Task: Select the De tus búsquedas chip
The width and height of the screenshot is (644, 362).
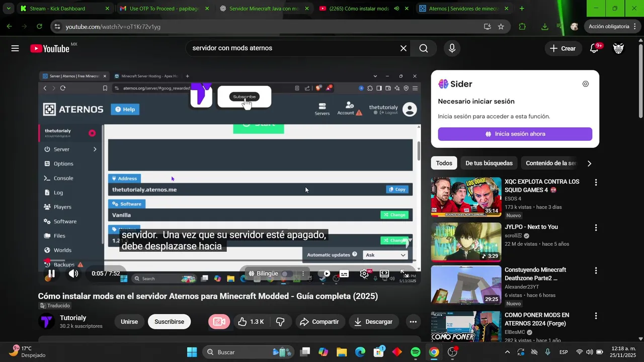Action: coord(489,163)
